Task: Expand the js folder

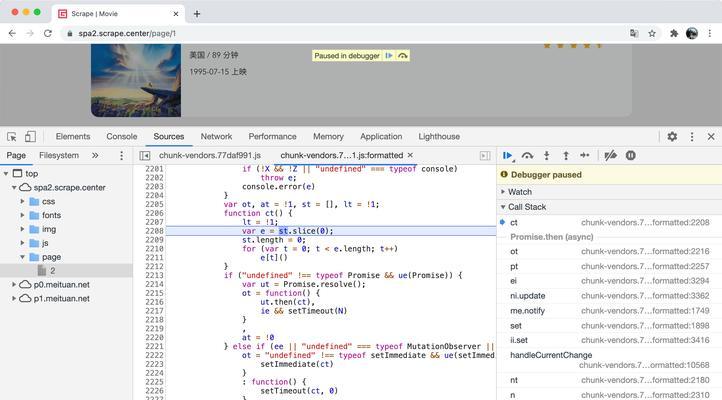Action: point(22,243)
